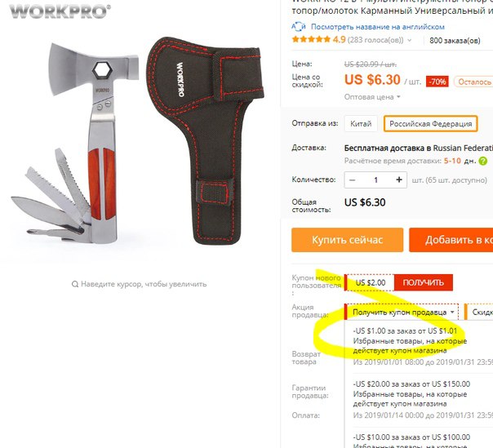Click the magnifier icon under product image
The image size is (493, 448).
pos(75,284)
